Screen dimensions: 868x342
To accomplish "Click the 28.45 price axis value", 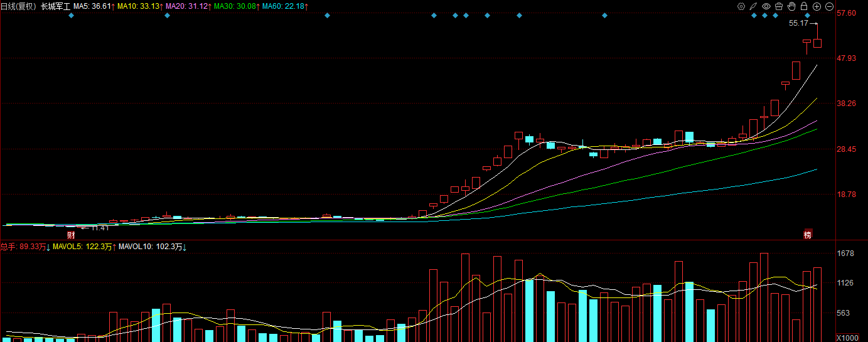I will pyautogui.click(x=847, y=149).
